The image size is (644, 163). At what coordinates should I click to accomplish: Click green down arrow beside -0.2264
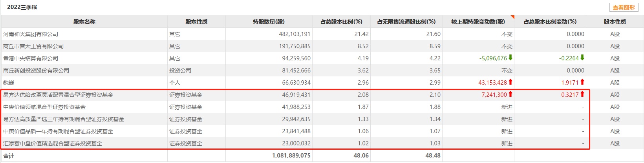pos(582,58)
